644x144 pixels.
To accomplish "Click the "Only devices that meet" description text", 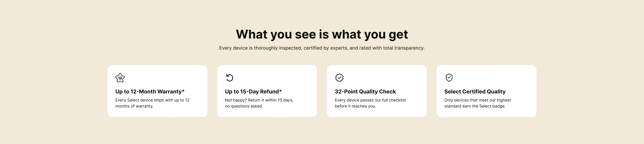I will point(477,103).
